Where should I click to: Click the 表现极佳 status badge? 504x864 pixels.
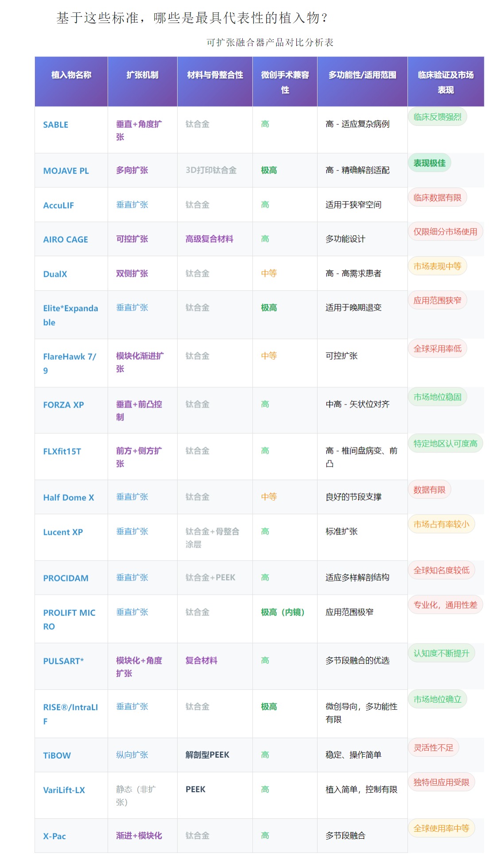click(429, 163)
